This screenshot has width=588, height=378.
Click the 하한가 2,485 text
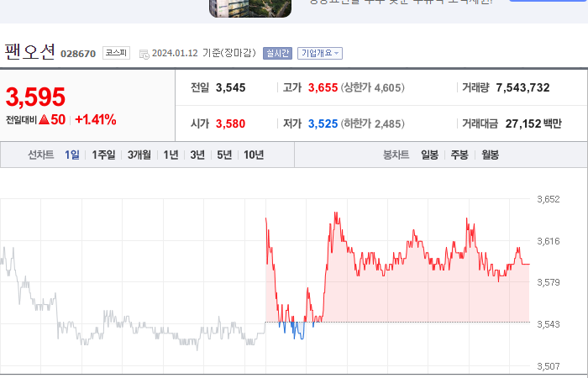(373, 123)
